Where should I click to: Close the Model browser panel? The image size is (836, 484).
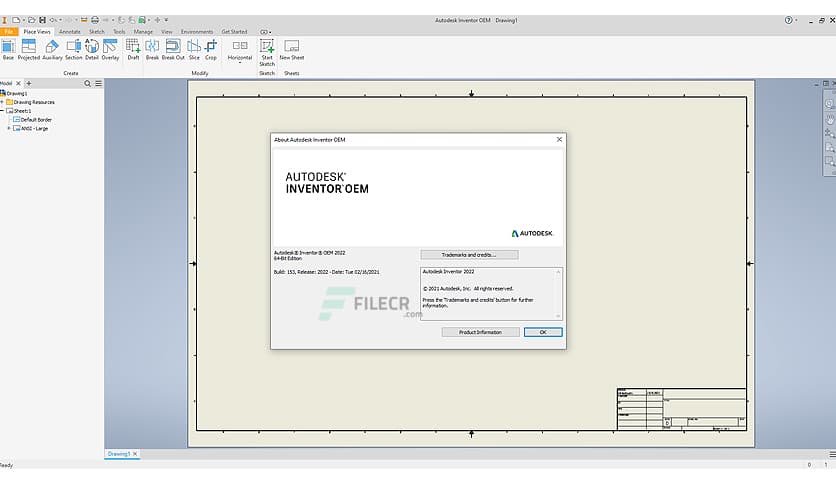[18, 84]
